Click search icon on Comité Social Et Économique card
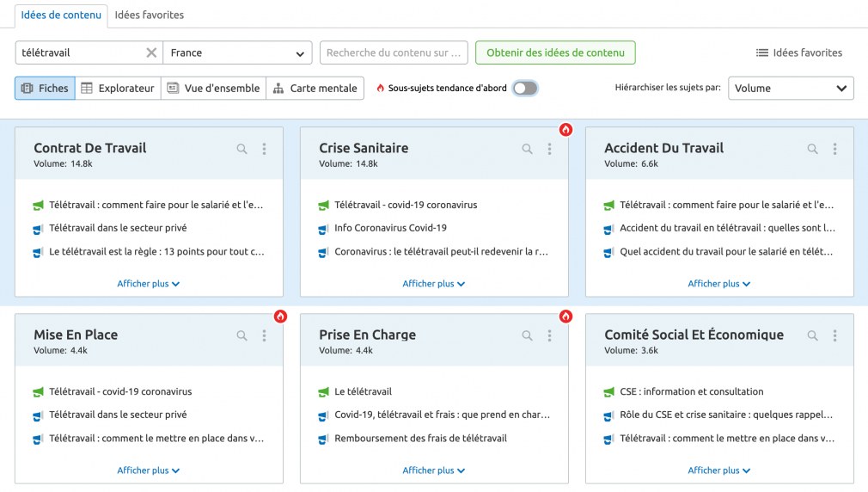This screenshot has height=492, width=868. (813, 335)
